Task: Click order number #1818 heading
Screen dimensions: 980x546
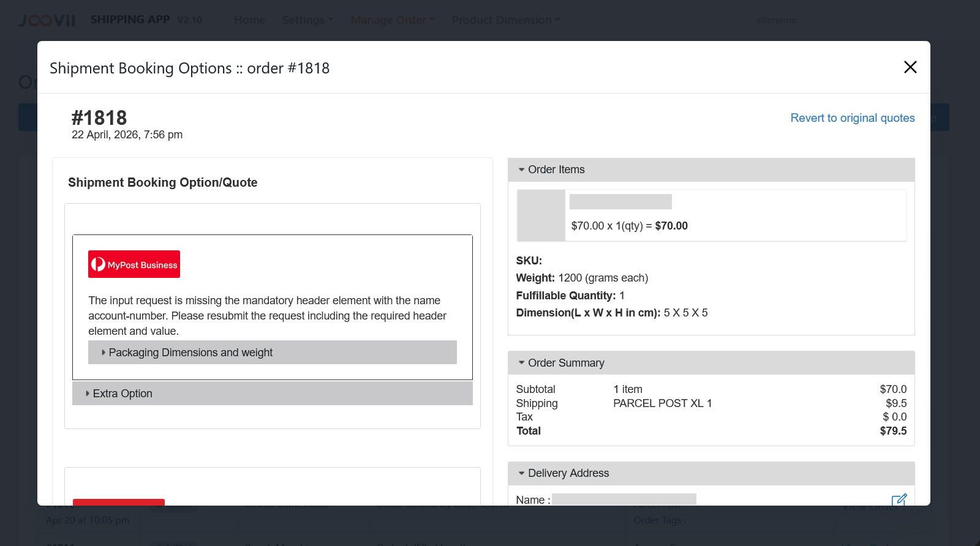Action: [99, 118]
